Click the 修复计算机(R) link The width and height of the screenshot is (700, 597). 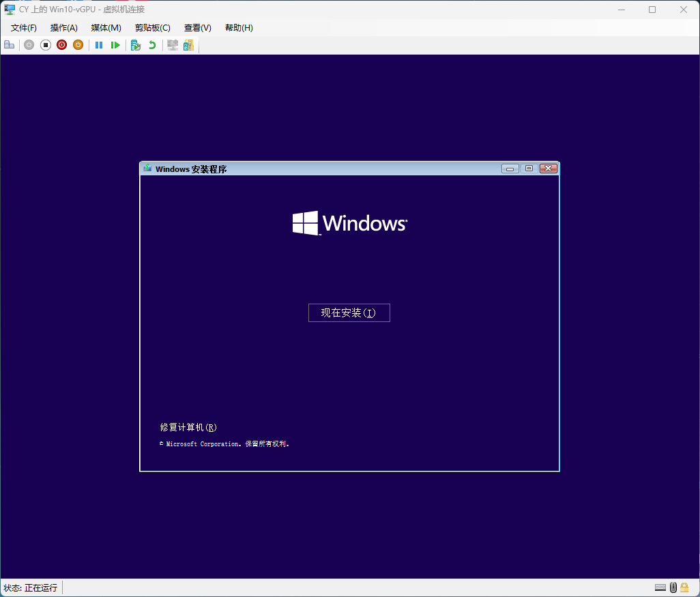(188, 428)
